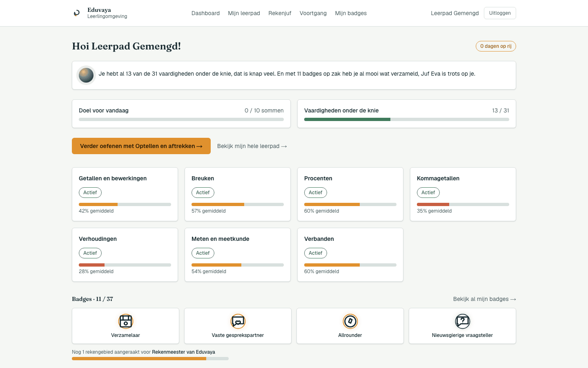Switch to the Voortgang page

tap(313, 13)
